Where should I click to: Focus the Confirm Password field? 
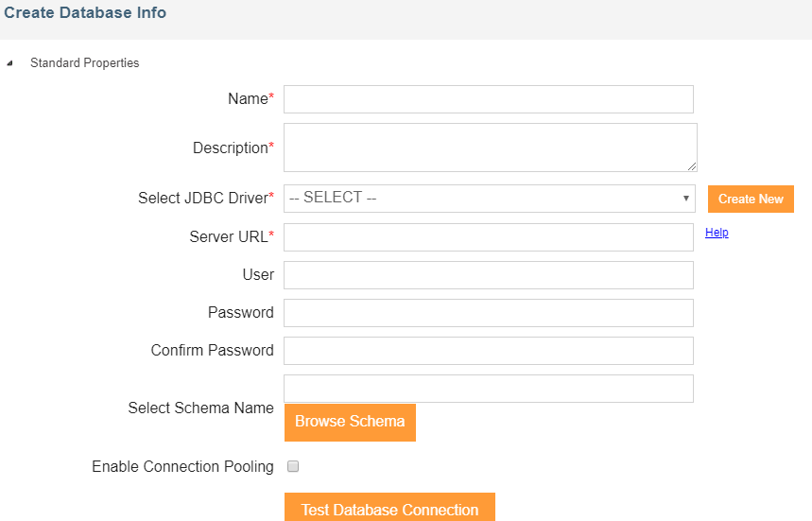coord(488,351)
